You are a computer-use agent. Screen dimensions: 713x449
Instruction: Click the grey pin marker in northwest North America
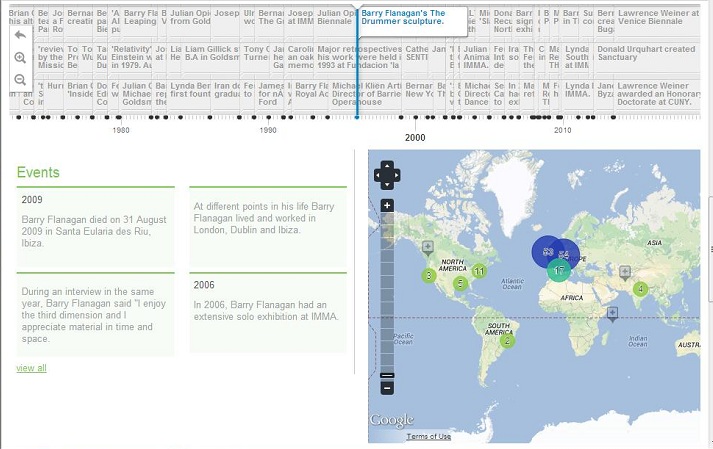tap(427, 247)
